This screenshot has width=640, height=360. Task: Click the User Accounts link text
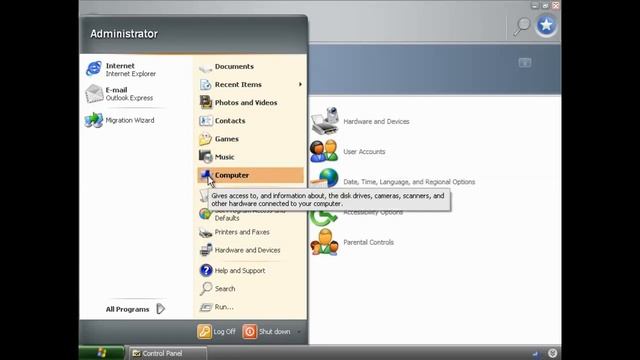364,152
